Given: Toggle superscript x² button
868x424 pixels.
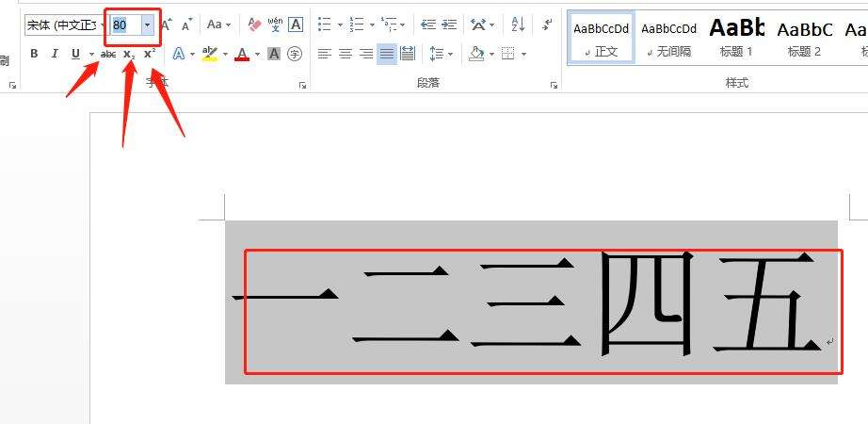Looking at the screenshot, I should [x=150, y=54].
